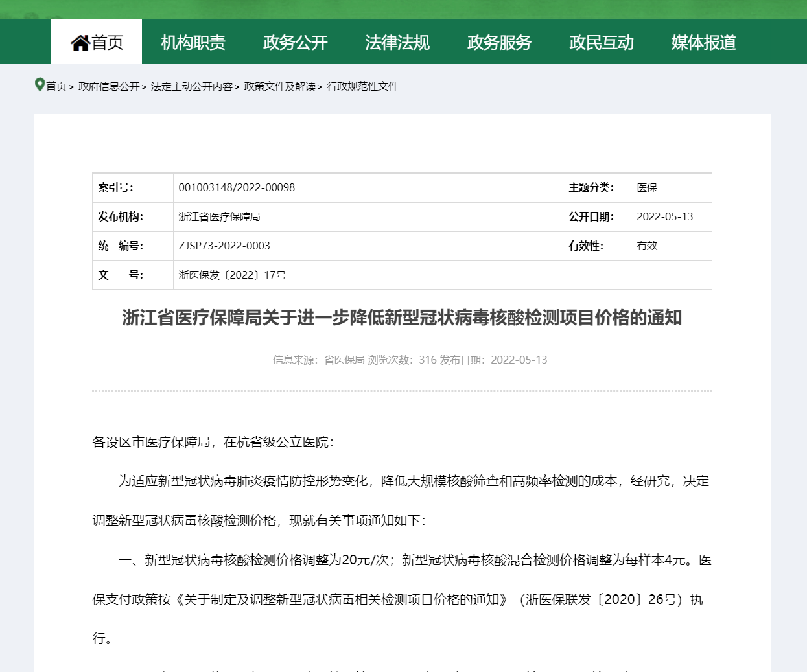Screen dimensions: 807x672
Task: Click line starting 调整新型冠状病毒核酸检测价格
Action: (x=259, y=520)
